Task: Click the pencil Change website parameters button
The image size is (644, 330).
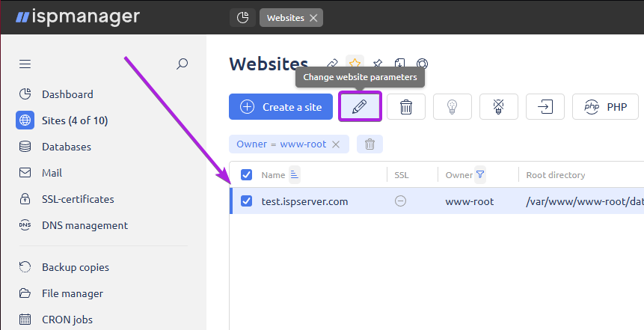Action: click(x=360, y=107)
